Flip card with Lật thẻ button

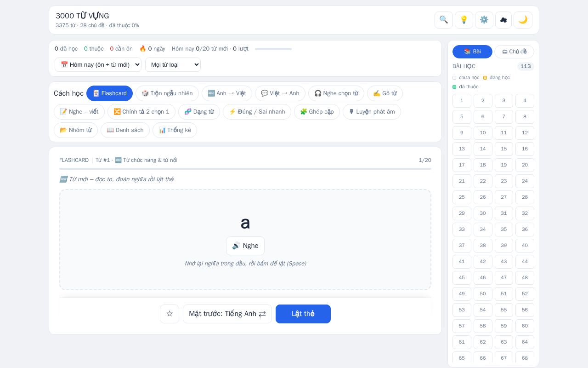(303, 314)
